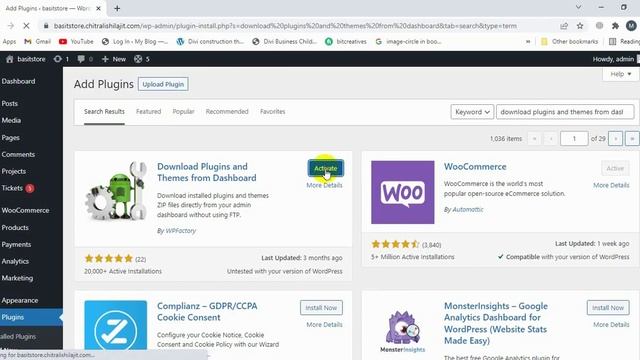Screen dimensions: 640x360
Task: Stop page loading with the X button
Action: tap(26, 26)
